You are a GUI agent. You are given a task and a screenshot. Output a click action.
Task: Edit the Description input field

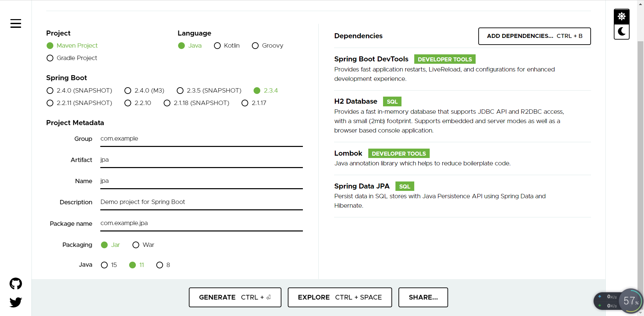pos(202,202)
